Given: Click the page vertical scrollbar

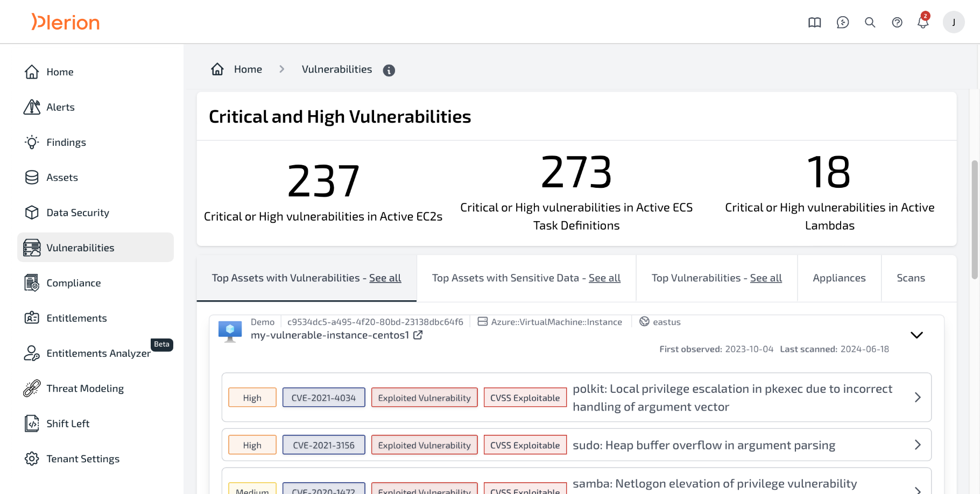Looking at the screenshot, I should [x=975, y=220].
